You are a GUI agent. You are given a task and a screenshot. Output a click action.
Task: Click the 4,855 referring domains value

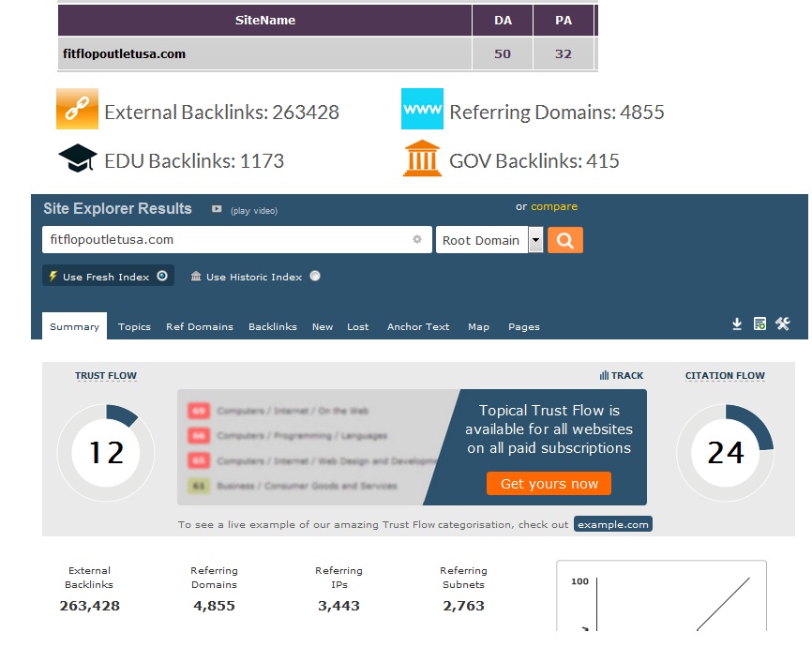tap(214, 606)
